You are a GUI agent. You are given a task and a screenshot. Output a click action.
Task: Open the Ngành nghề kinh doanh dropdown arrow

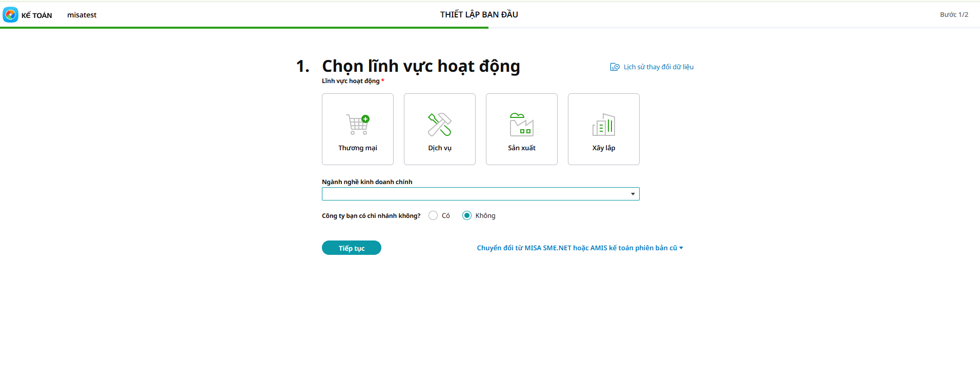(x=633, y=194)
